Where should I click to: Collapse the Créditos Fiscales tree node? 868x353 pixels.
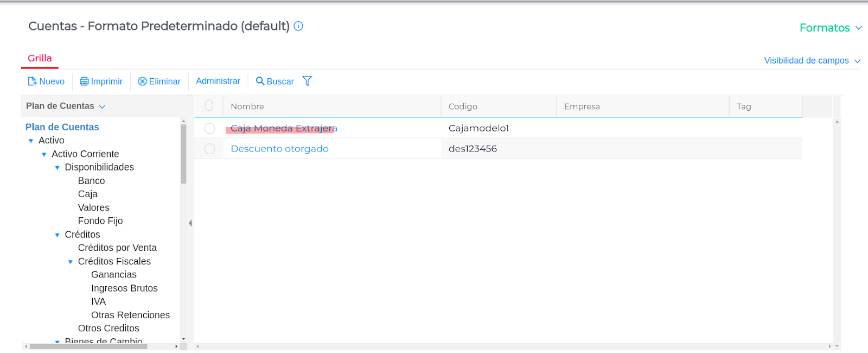click(71, 262)
